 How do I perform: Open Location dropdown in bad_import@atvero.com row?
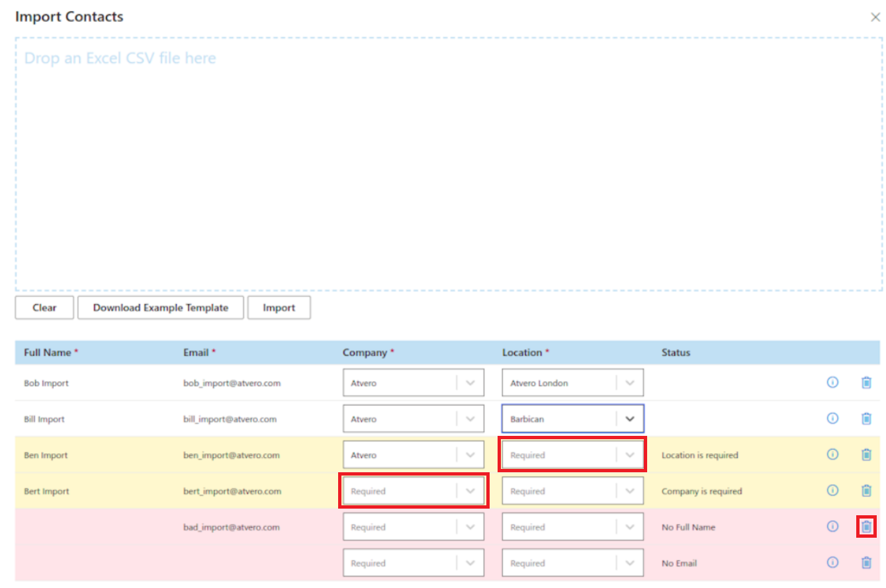(x=572, y=527)
